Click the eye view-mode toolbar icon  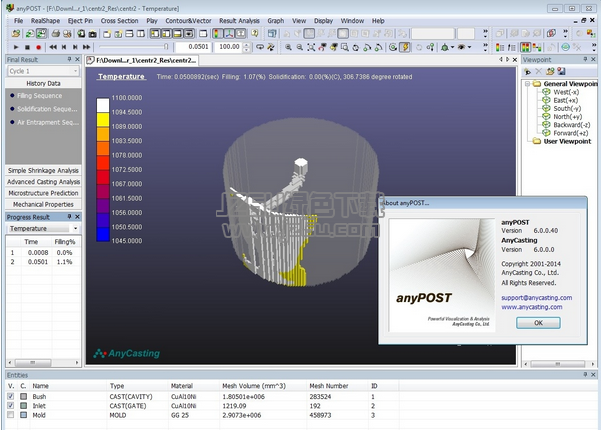pyautogui.click(x=461, y=47)
